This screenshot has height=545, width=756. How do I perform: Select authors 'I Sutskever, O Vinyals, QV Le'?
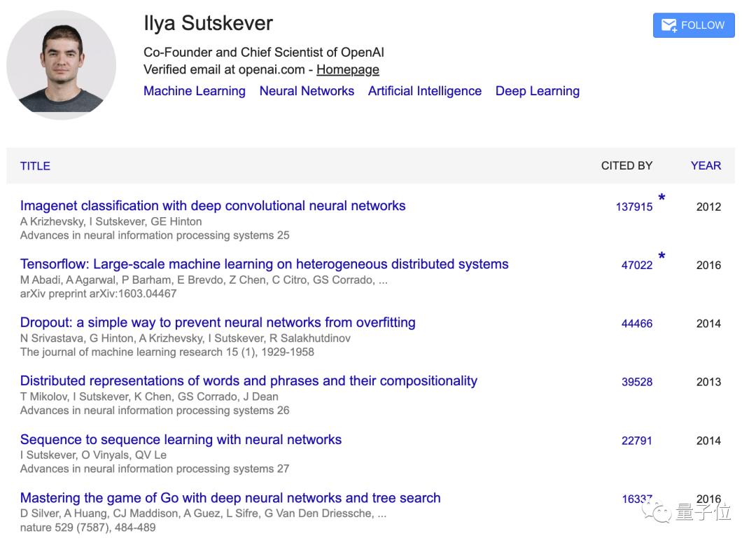coord(94,455)
